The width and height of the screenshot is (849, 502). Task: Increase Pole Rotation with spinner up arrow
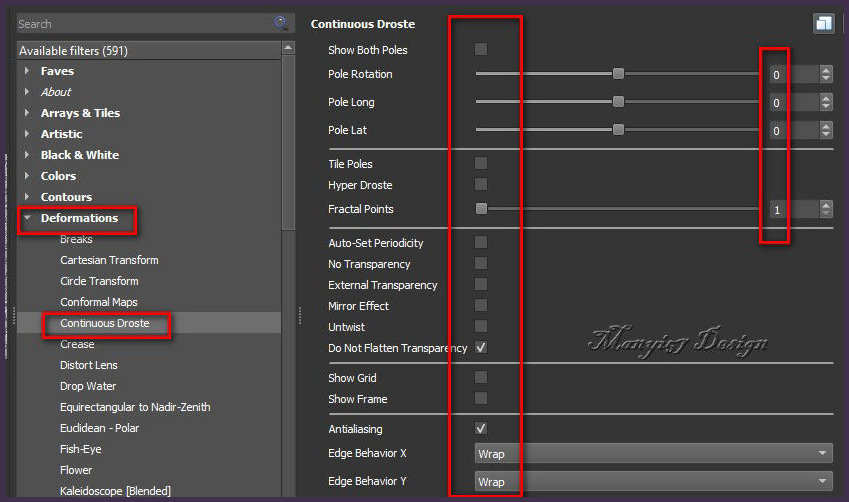(826, 70)
